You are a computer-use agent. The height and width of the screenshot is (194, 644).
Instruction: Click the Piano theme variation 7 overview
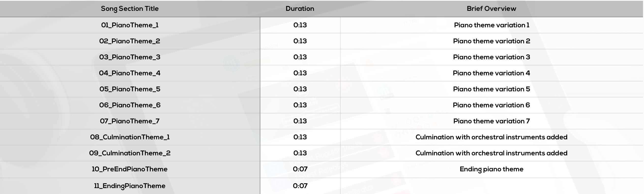[x=492, y=121]
